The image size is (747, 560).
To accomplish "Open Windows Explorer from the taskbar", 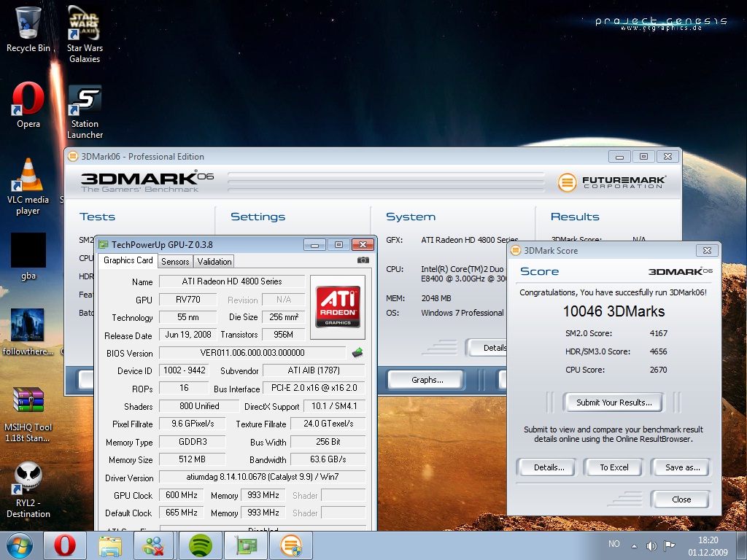I will 109,545.
